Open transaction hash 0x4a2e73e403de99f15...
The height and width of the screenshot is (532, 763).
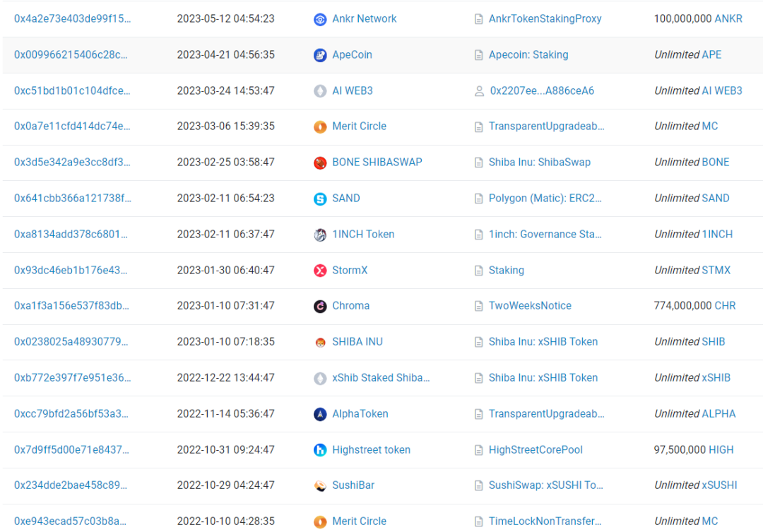click(x=72, y=18)
